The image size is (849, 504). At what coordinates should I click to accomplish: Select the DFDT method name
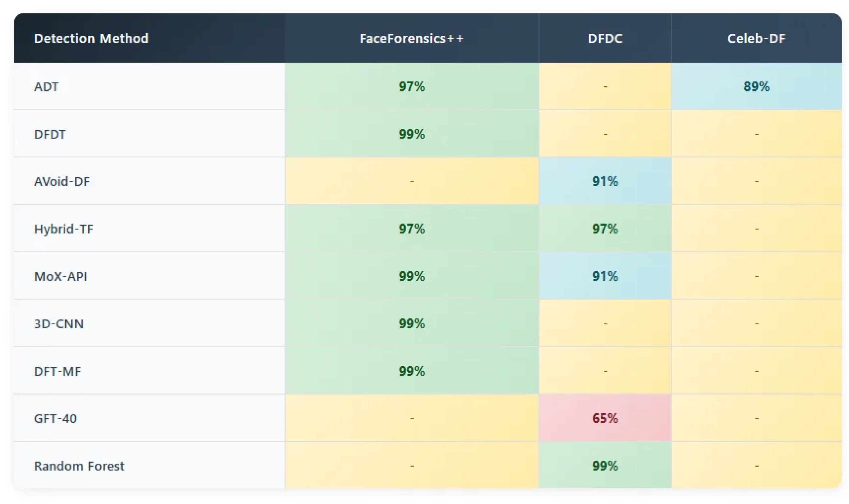click(x=49, y=134)
